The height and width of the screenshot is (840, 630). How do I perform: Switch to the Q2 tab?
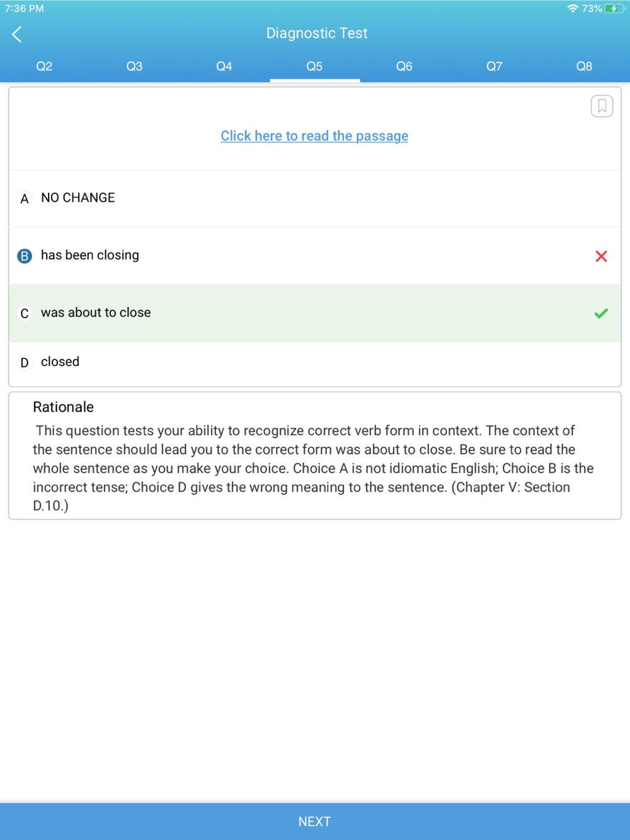(44, 66)
